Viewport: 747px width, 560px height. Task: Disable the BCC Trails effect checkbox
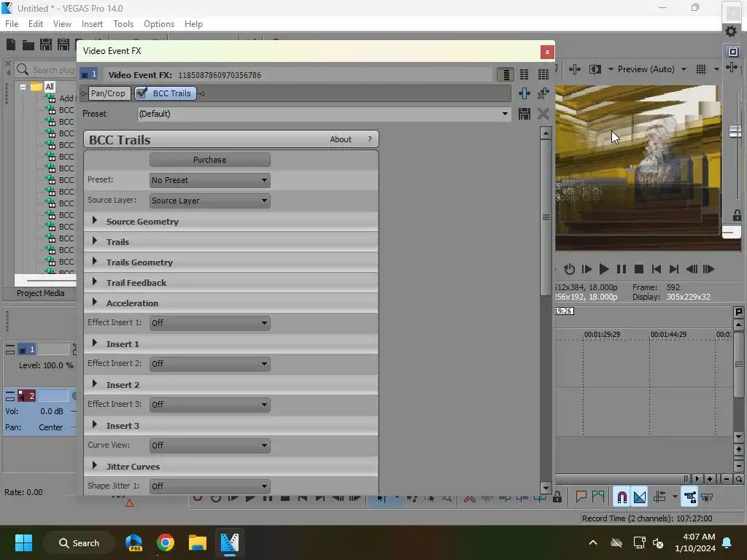(x=142, y=93)
